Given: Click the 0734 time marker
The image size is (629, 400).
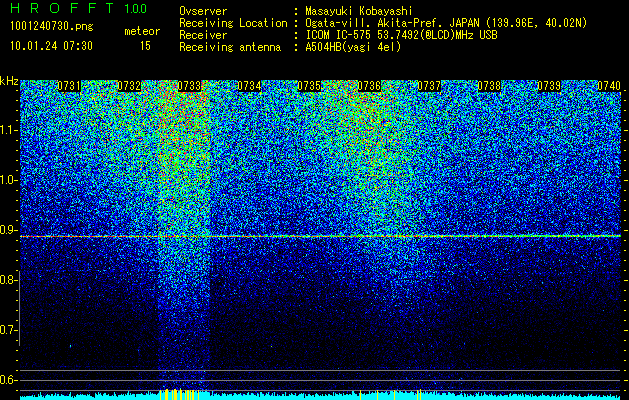Looking at the screenshot, I should tap(249, 86).
